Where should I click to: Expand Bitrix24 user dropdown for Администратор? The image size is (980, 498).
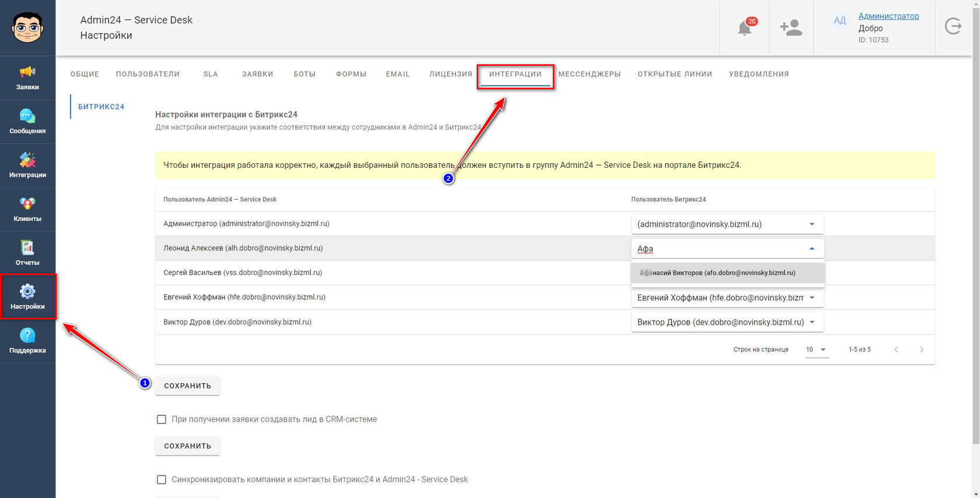[x=727, y=224]
